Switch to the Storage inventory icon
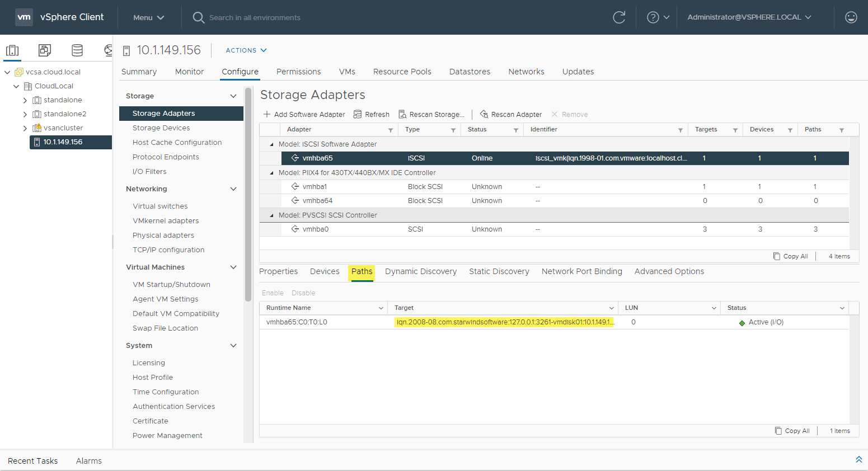868x471 pixels. click(77, 50)
